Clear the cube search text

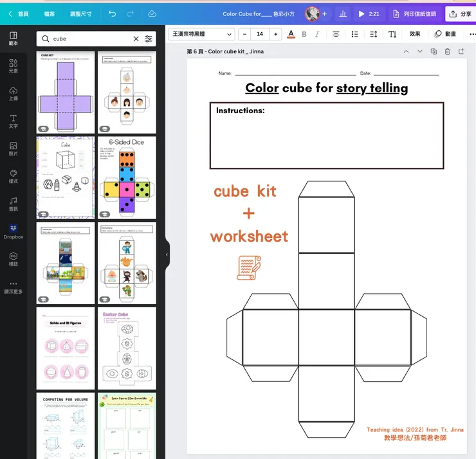coord(136,39)
